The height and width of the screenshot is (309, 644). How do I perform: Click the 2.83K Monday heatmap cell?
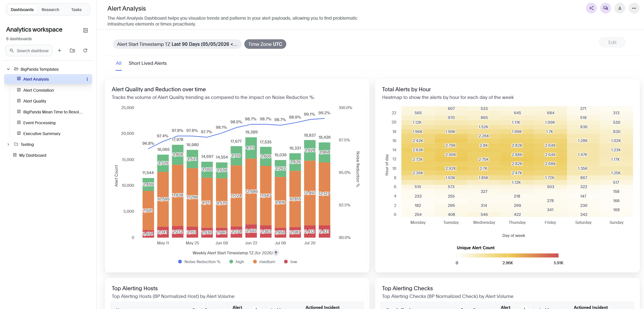(418, 150)
